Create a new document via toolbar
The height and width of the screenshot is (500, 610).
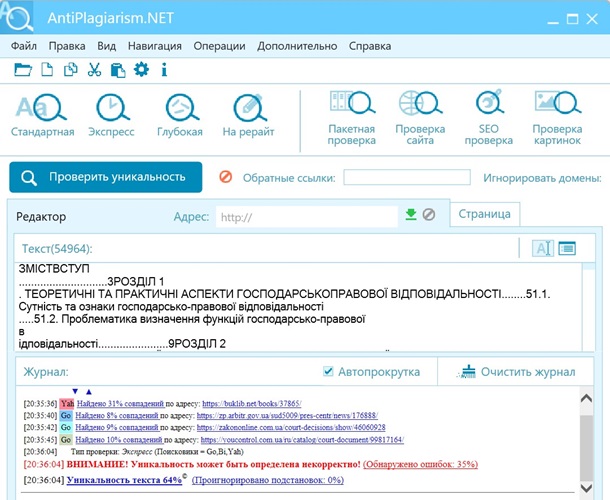point(47,70)
